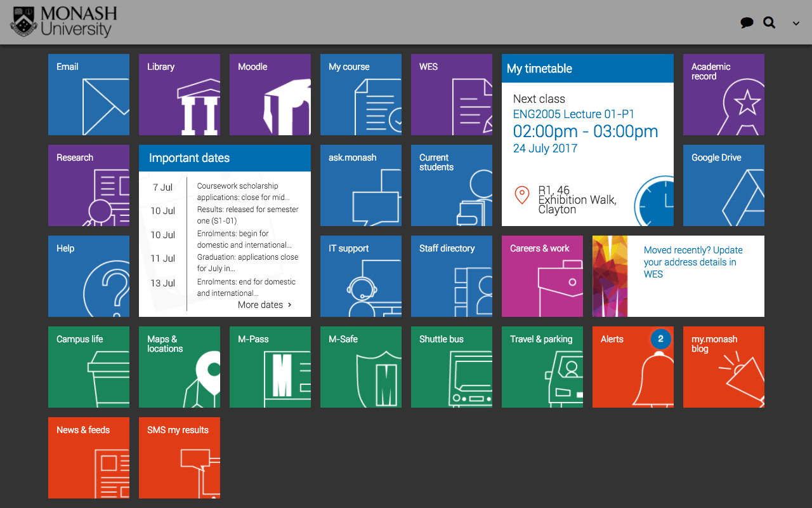Open the Google Drive tile

[x=724, y=185]
